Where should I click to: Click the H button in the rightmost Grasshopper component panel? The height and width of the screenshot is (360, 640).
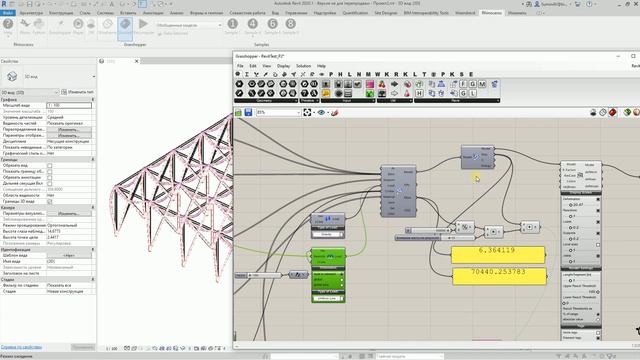419,93
